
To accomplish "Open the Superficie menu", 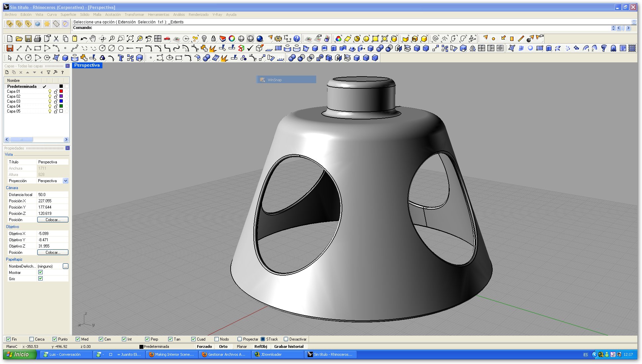I will [x=68, y=15].
